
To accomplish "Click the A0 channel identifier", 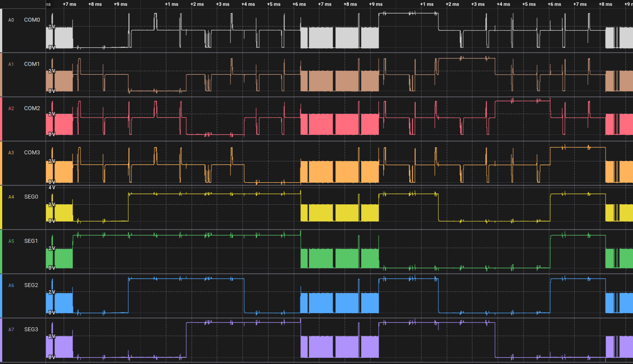I will (11, 20).
